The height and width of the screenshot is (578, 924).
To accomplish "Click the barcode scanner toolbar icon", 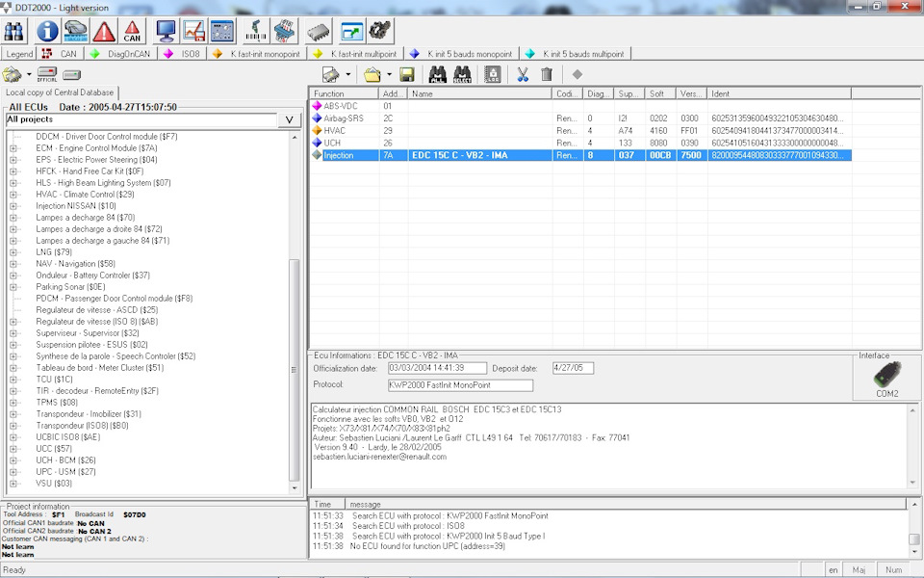I will point(256,31).
